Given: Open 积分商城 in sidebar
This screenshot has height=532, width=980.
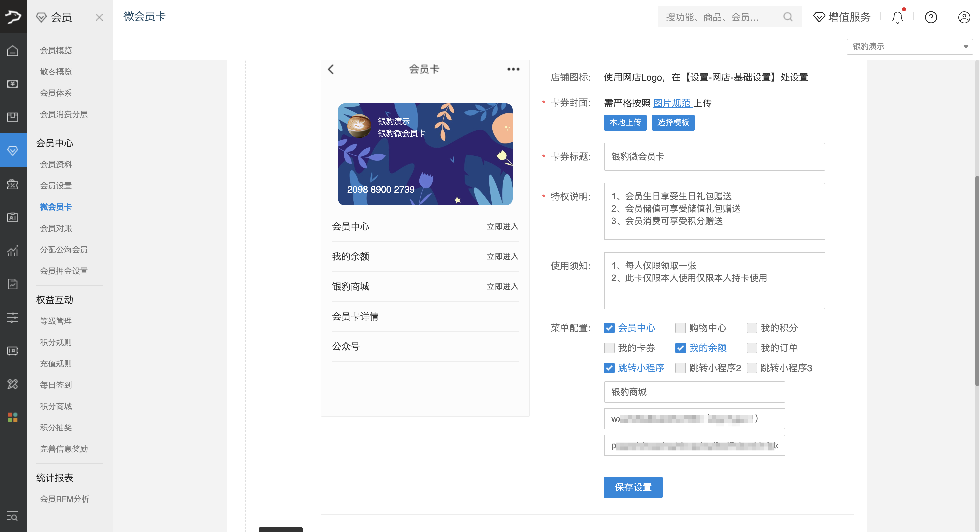Looking at the screenshot, I should (56, 406).
